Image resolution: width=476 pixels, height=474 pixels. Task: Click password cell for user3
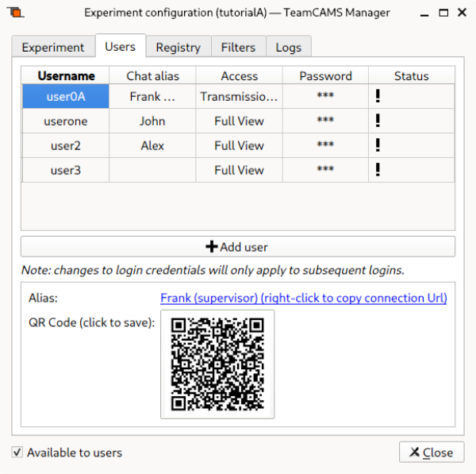tap(325, 170)
